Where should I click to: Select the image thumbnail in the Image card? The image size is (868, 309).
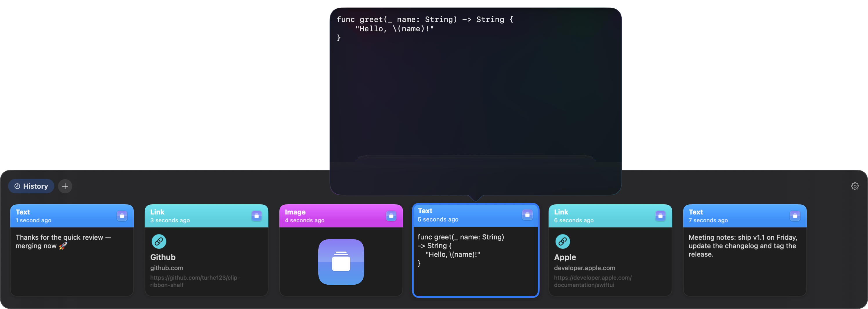(341, 262)
